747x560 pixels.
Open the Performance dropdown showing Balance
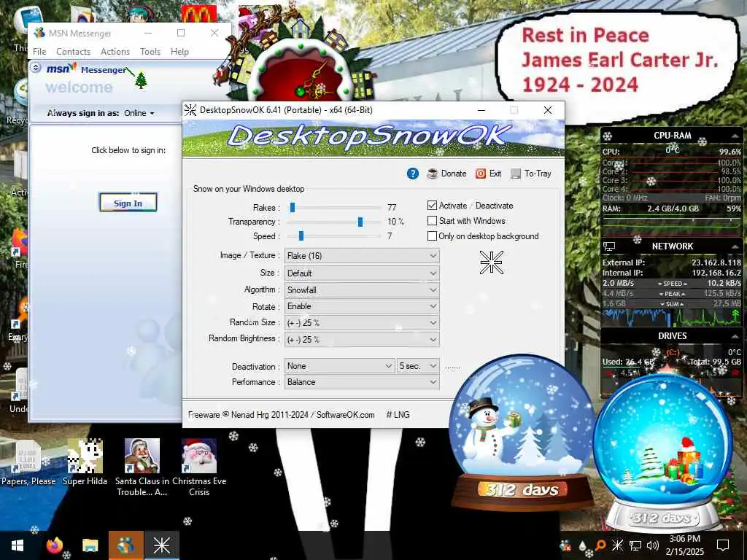pyautogui.click(x=362, y=382)
